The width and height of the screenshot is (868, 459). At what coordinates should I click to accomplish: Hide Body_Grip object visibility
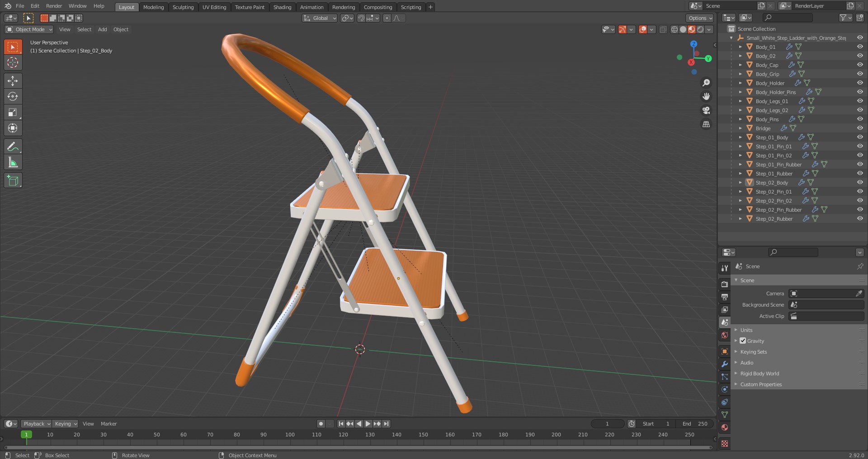[860, 74]
